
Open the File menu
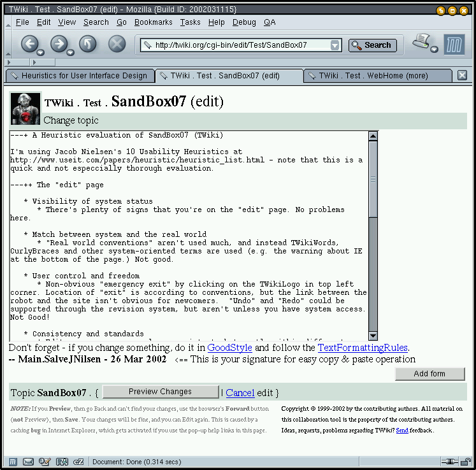coord(22,22)
